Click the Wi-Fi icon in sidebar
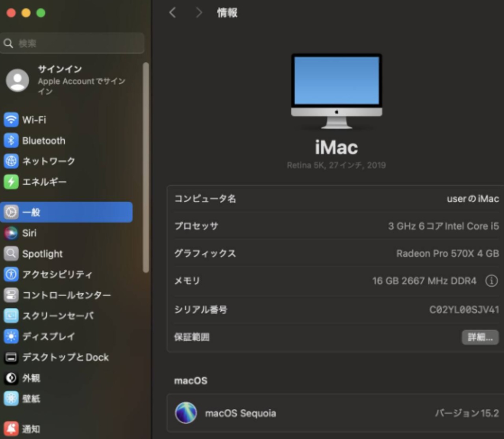This screenshot has height=439, width=504. [x=11, y=119]
